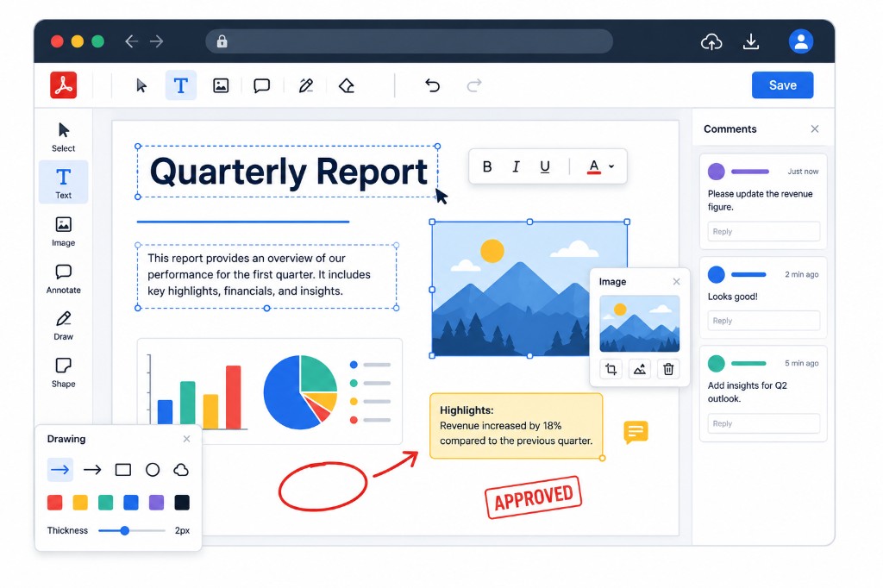This screenshot has height=588, width=883.
Task: Pick the dark navy color swatch
Action: (182, 503)
